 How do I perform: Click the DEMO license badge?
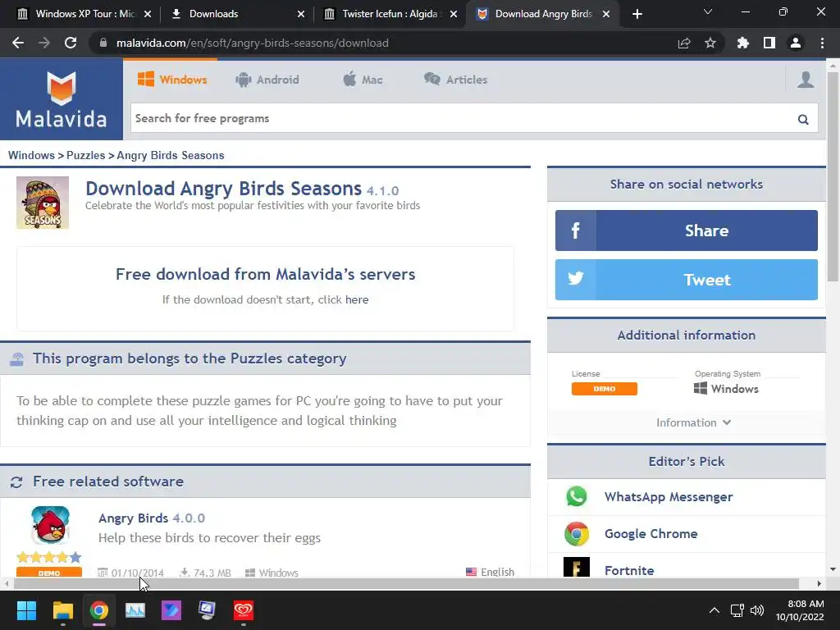point(605,389)
